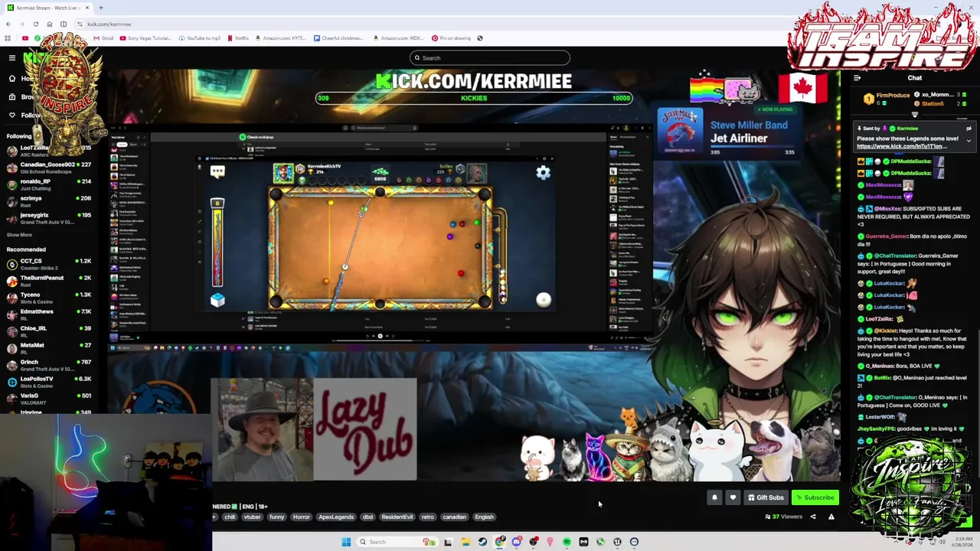Open Canadian_Goose902 channel in sidebar
980x551 pixels.
tap(49, 168)
